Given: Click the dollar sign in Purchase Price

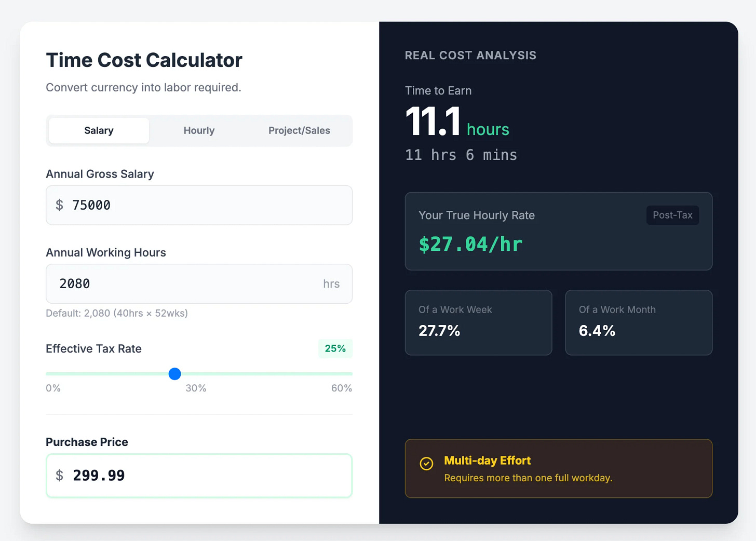Looking at the screenshot, I should (x=60, y=476).
